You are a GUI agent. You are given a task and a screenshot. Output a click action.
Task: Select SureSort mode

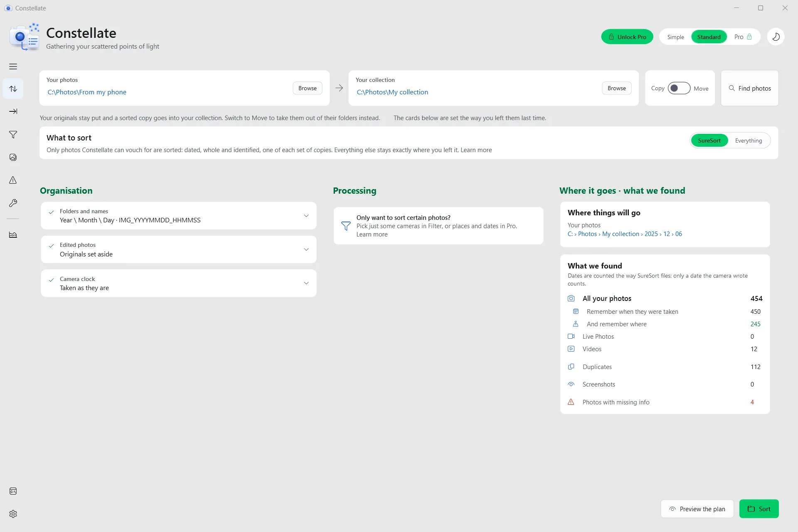(709, 140)
